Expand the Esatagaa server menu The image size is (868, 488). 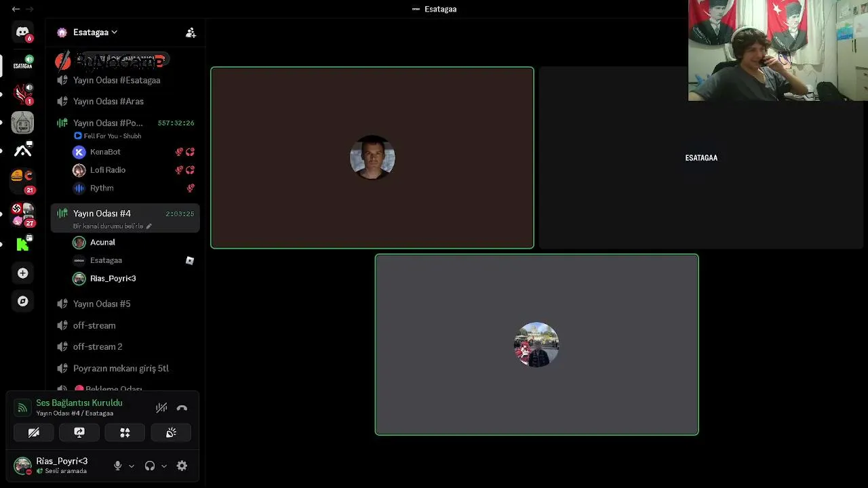point(96,33)
